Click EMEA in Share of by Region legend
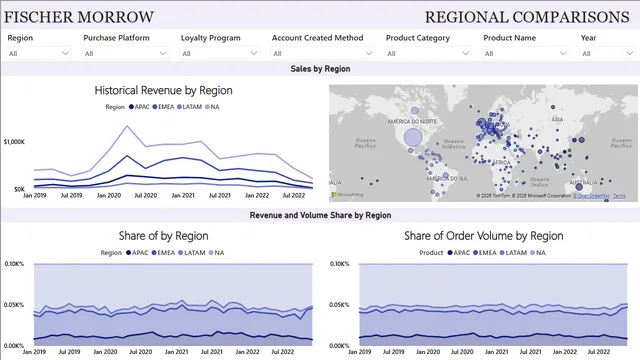The height and width of the screenshot is (360, 640). tap(163, 253)
